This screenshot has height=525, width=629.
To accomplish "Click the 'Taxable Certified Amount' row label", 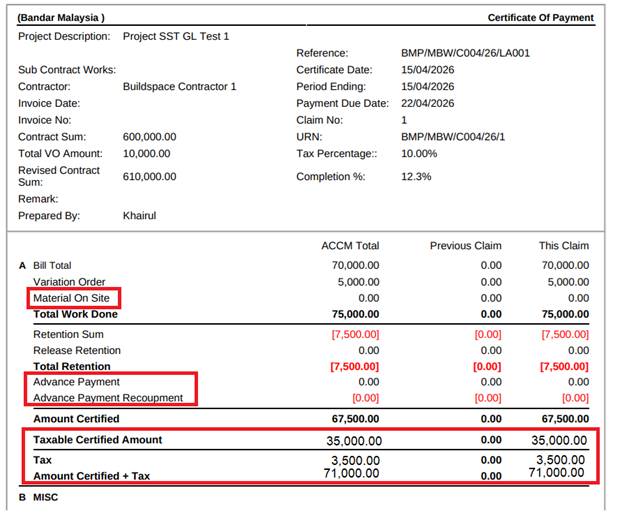I will tap(97, 440).
